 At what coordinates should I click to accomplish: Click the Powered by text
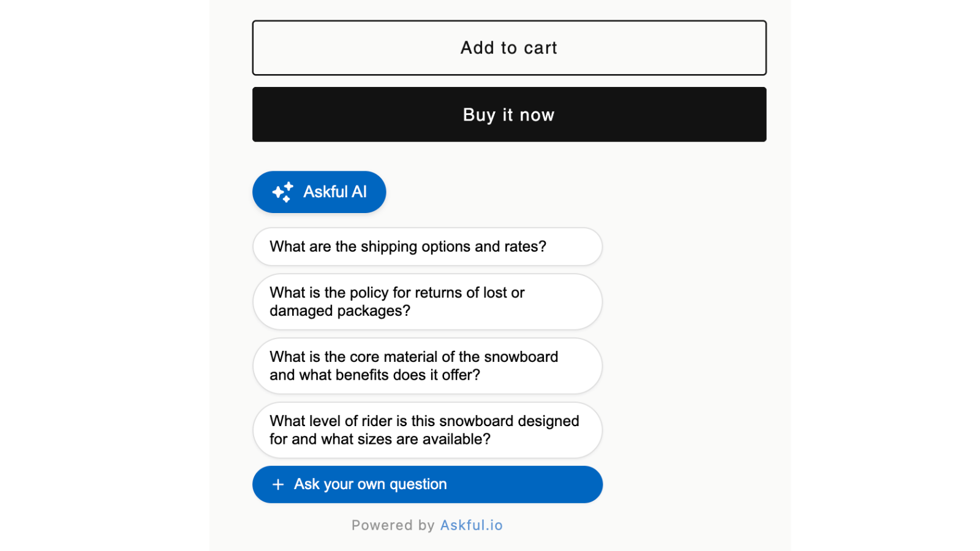click(x=393, y=525)
